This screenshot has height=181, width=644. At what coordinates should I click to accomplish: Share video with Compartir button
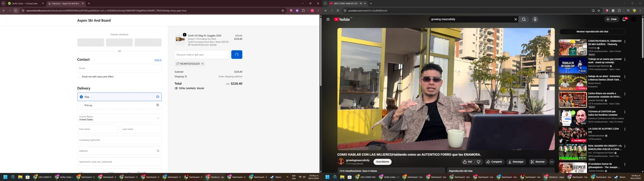[494, 162]
